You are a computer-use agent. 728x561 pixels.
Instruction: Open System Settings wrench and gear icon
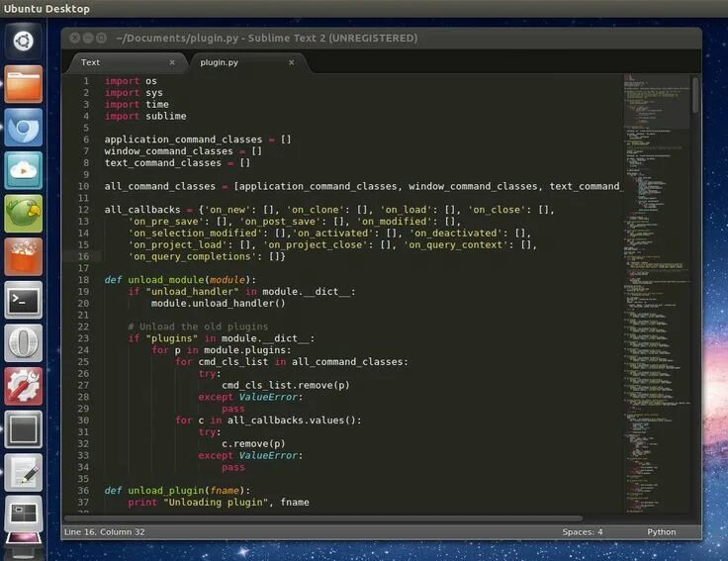[x=23, y=387]
